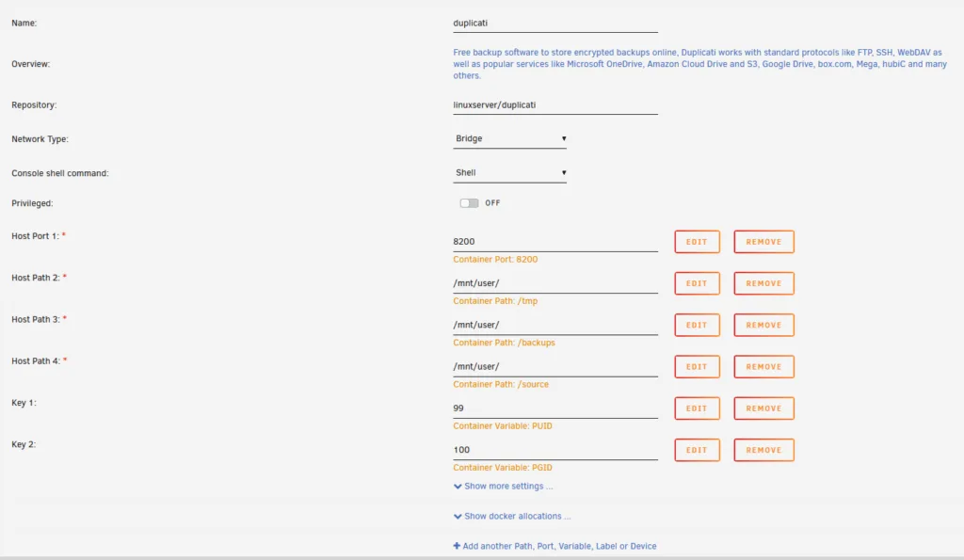
Task: Click the Container Path: /tmp caption
Action: pyautogui.click(x=495, y=301)
